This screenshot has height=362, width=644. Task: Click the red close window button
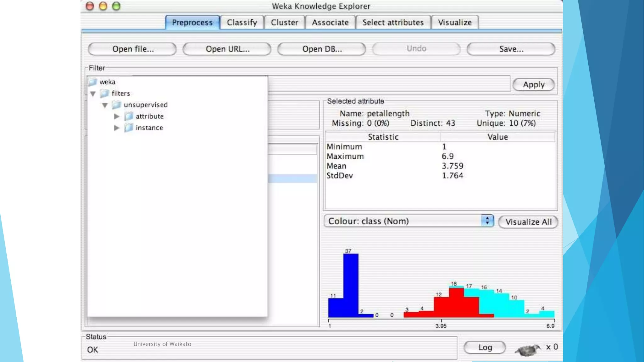tap(90, 6)
